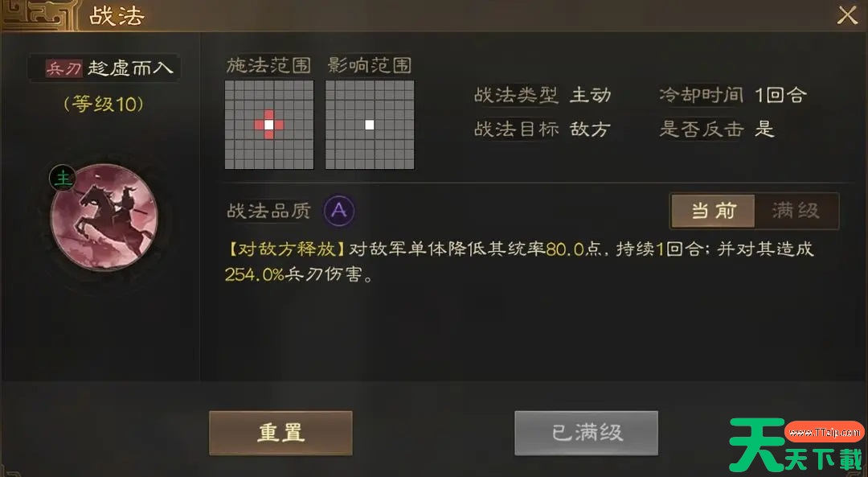
Task: Switch to the 当前 view
Action: click(x=713, y=211)
